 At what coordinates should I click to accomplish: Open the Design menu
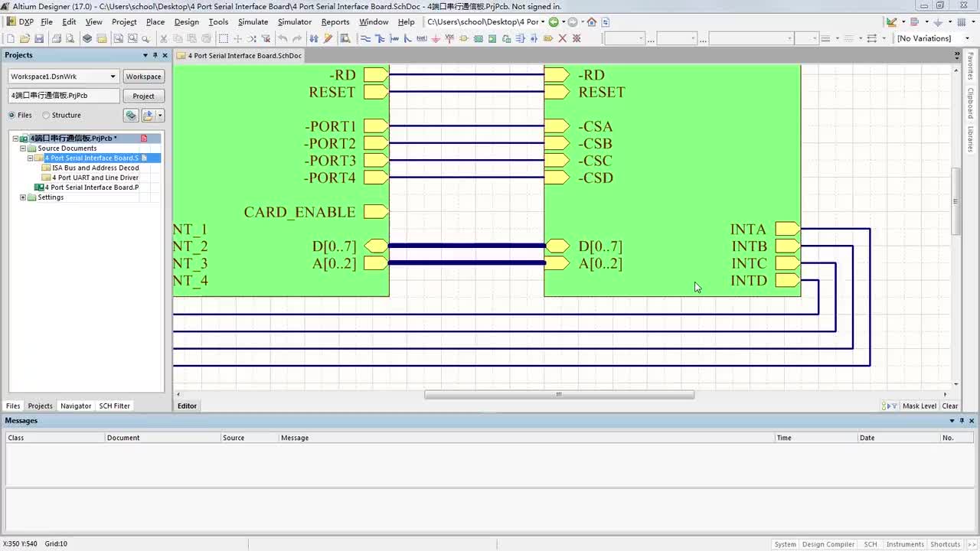click(186, 22)
